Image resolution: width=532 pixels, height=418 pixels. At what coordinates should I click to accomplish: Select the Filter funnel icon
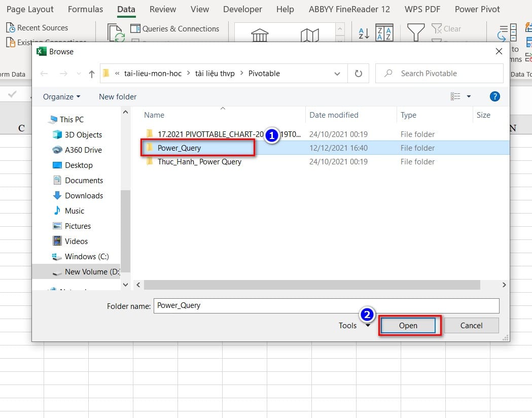415,31
